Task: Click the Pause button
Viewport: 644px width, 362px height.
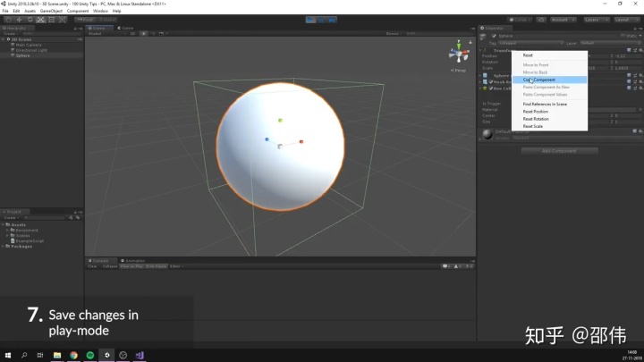Action: (321, 20)
